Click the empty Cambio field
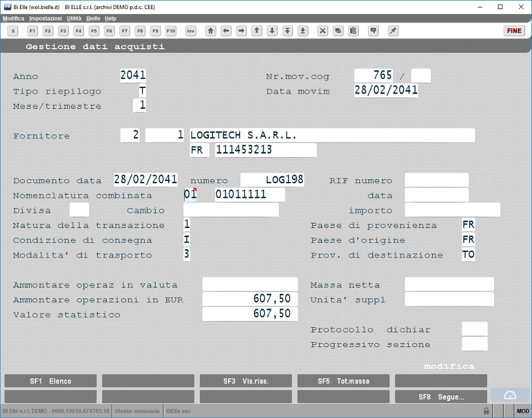 coord(231,209)
